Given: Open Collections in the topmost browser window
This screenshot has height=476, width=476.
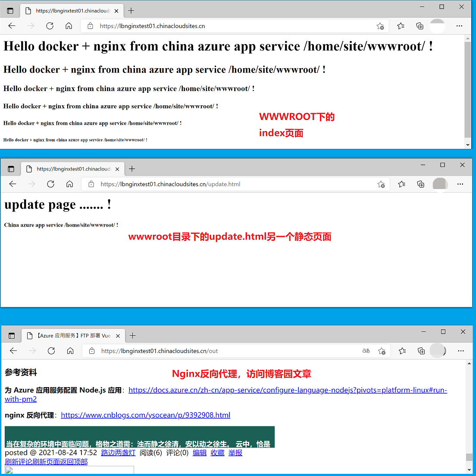Looking at the screenshot, I should (x=420, y=26).
